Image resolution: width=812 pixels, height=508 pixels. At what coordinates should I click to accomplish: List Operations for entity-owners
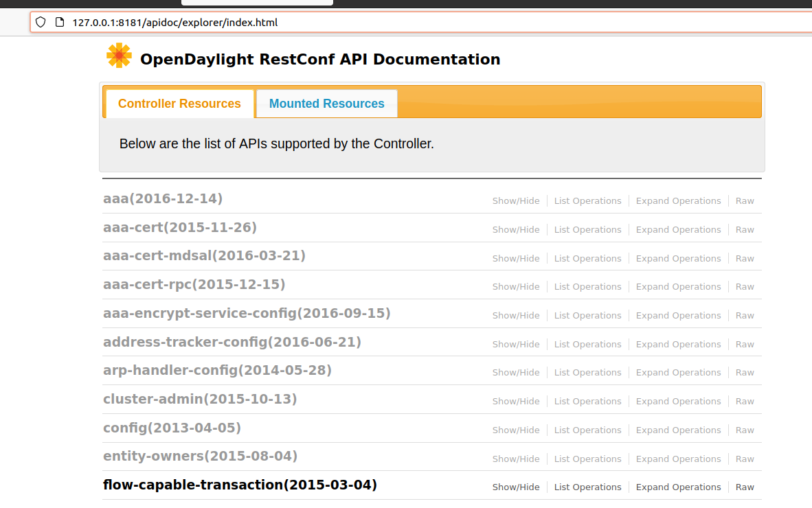point(588,459)
